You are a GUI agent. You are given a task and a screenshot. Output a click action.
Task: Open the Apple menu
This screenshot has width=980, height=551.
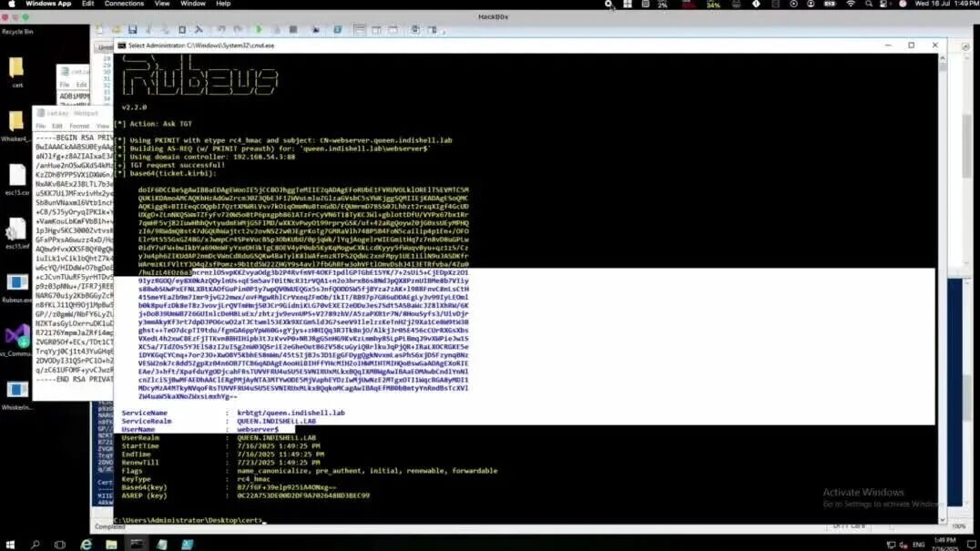click(x=11, y=4)
